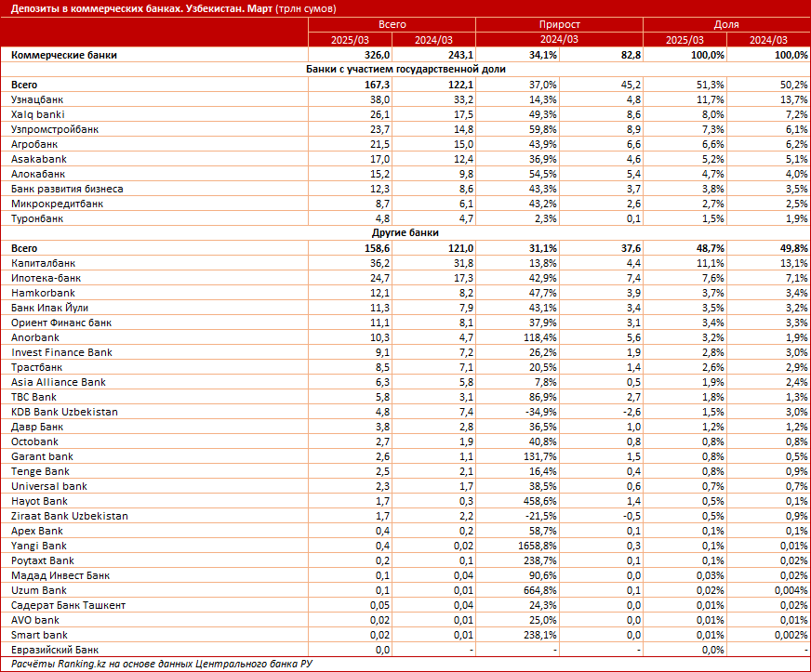Select the 'Octobank' row label
Image resolution: width=811 pixels, height=672 pixels.
point(34,442)
